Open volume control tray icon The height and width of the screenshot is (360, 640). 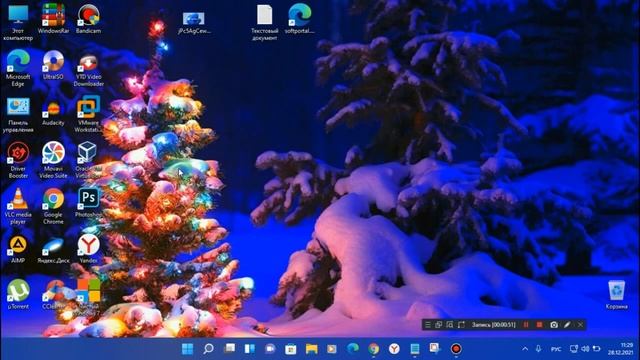coord(585,349)
